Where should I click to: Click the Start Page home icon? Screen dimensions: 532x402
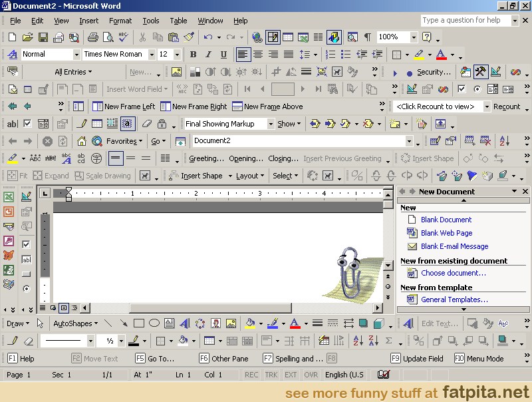(82, 141)
